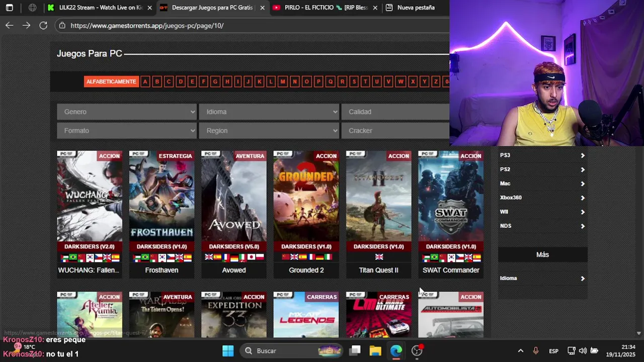644x362 pixels.
Task: Click the AVENTURA tag on Avowed
Action: 250,156
